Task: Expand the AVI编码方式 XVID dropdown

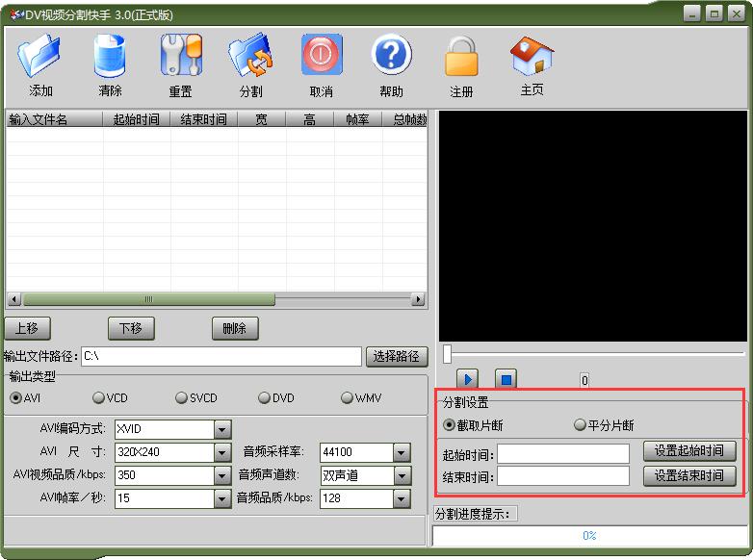Action: coord(222,429)
